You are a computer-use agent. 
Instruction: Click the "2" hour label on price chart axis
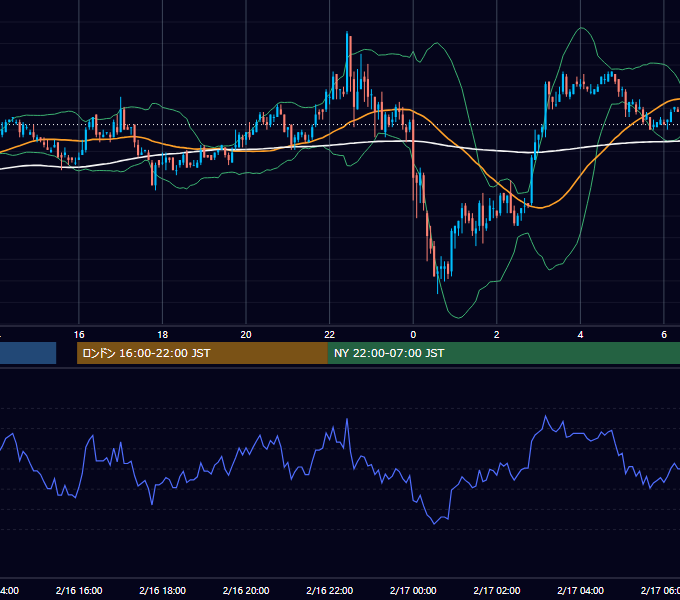pyautogui.click(x=497, y=335)
